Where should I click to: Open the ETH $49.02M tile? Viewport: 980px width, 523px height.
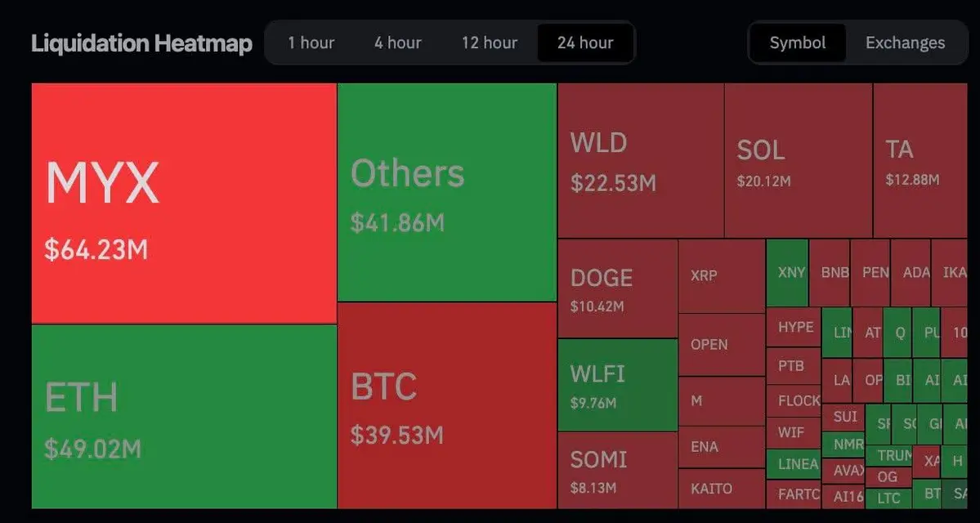tap(184, 417)
